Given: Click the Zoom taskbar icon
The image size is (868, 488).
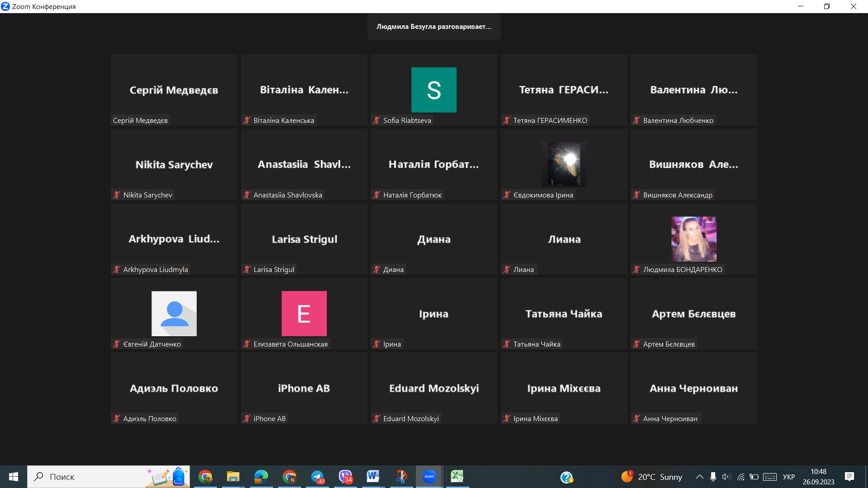Looking at the screenshot, I should pos(429,477).
